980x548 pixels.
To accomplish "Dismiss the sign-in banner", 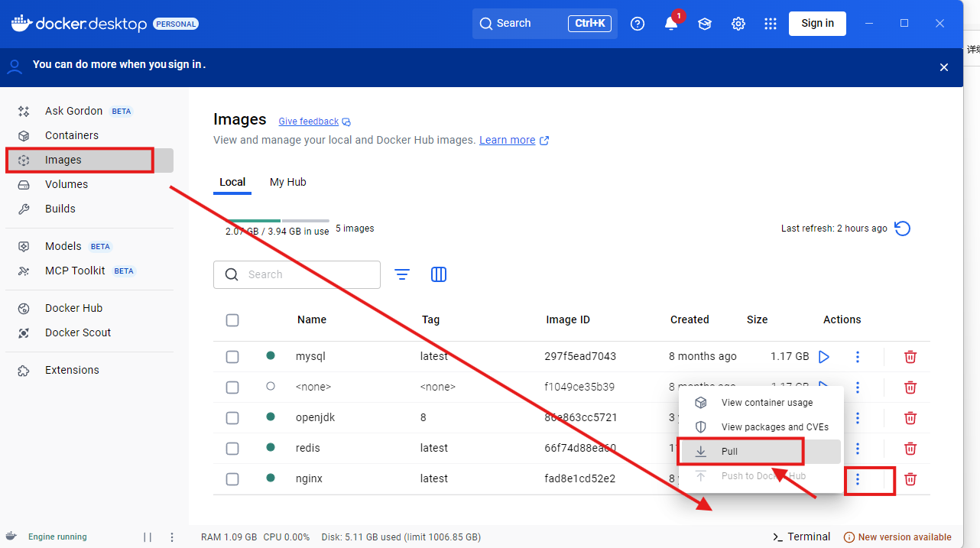I will [x=944, y=67].
